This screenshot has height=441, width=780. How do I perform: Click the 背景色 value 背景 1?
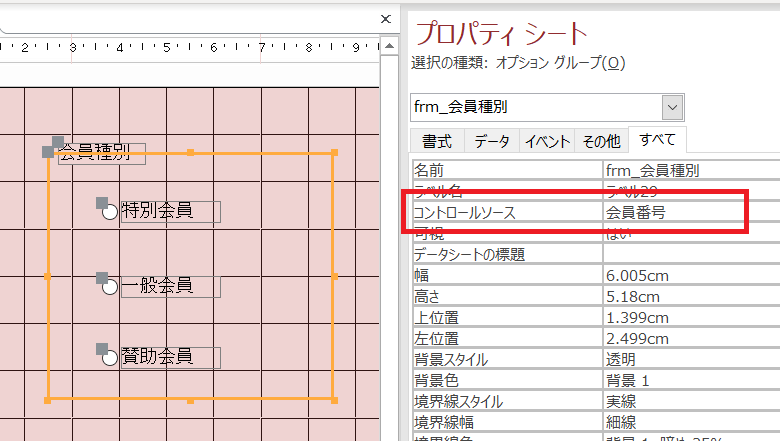[691, 380]
